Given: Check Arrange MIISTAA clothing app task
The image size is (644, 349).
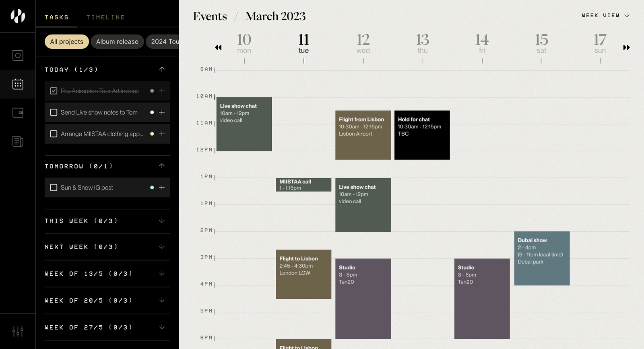Looking at the screenshot, I should click(54, 134).
